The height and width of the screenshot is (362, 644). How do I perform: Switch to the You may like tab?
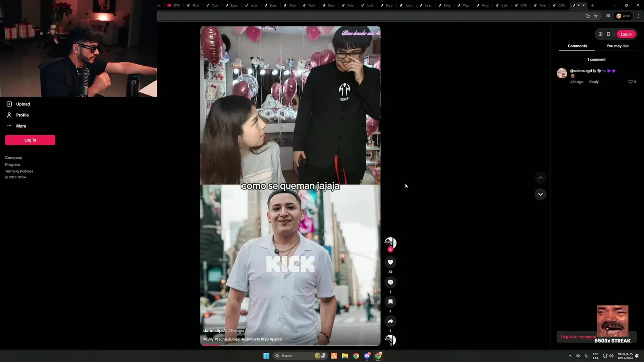pos(617,46)
